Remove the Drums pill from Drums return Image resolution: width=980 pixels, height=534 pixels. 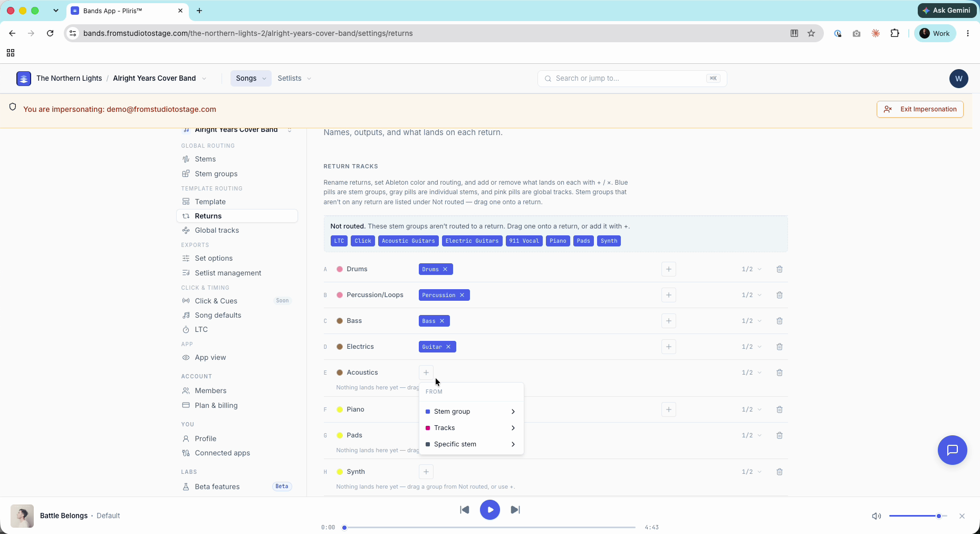445,269
